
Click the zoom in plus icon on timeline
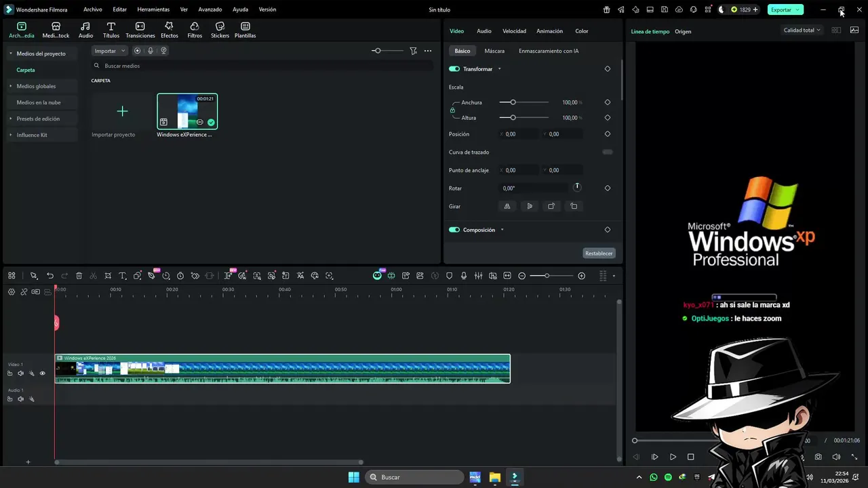[581, 276]
